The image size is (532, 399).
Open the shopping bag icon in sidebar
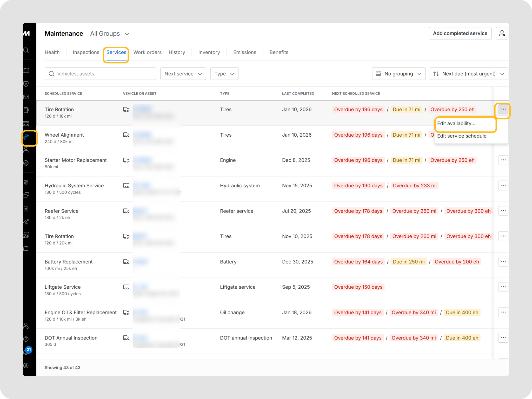tap(26, 248)
